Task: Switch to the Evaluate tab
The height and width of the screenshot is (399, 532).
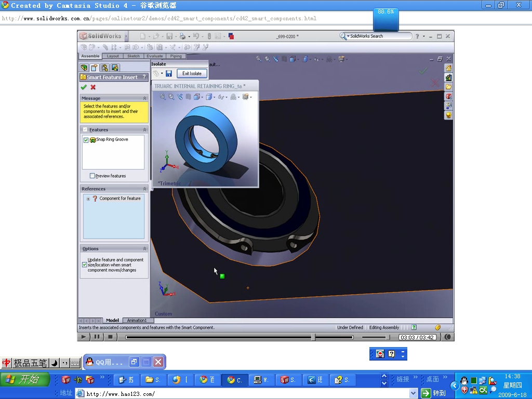Action: tap(155, 56)
